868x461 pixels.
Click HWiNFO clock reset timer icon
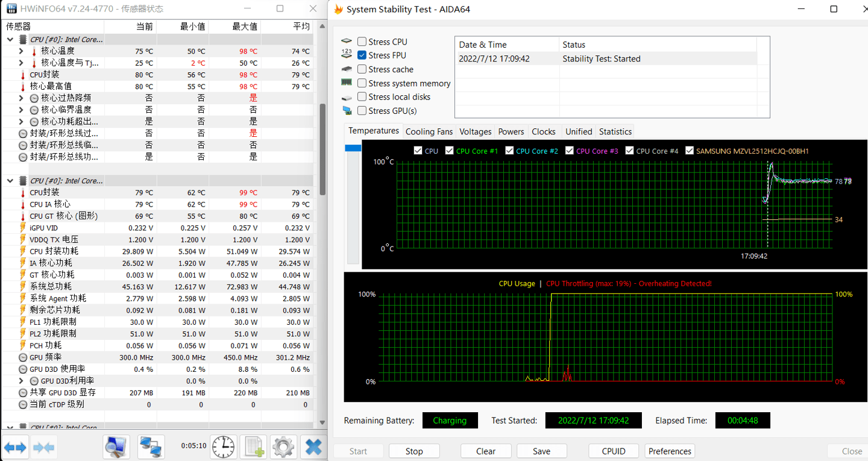(x=223, y=447)
